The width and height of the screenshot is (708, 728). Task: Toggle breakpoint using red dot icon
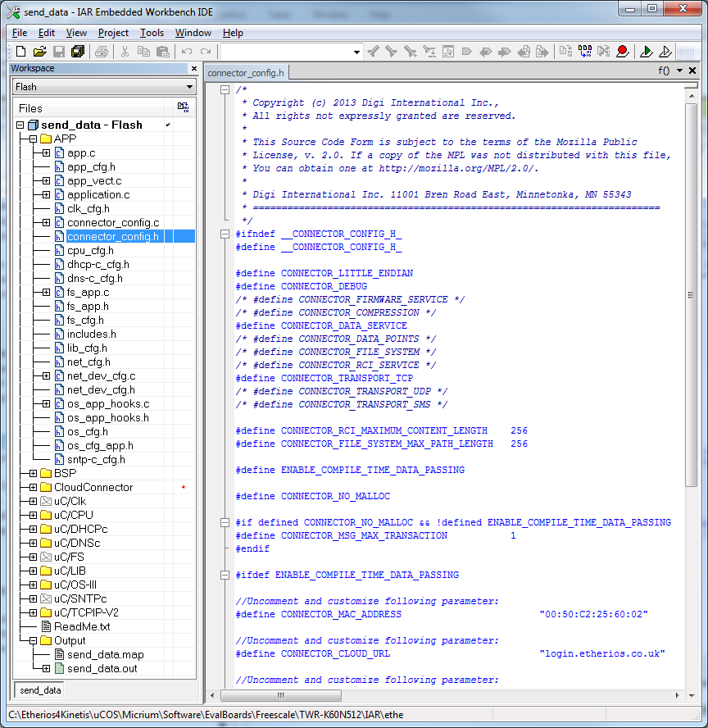coord(623,52)
